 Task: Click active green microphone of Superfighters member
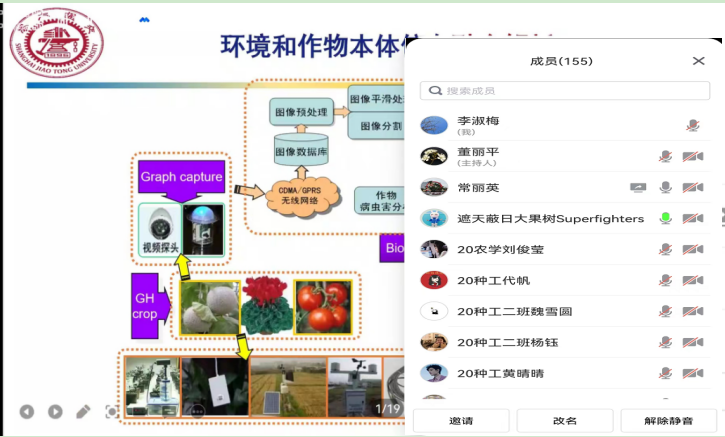click(x=665, y=218)
